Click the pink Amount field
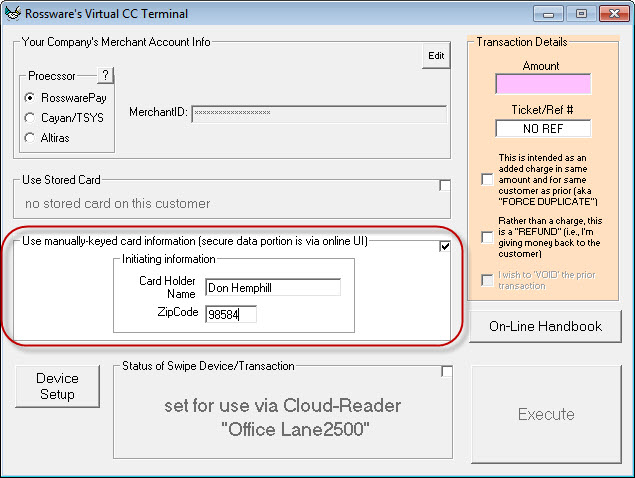Screen dimensions: 635x478 pyautogui.click(x=542, y=84)
